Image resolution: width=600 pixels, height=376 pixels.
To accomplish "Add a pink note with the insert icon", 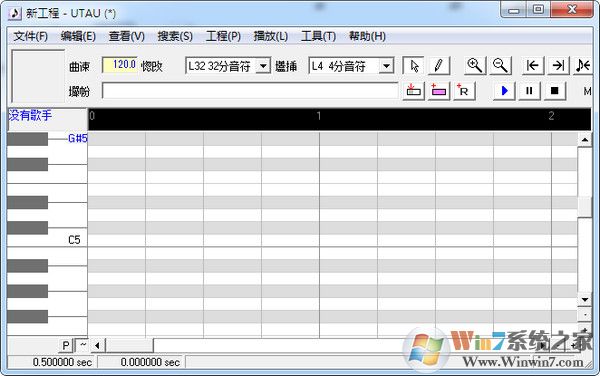I will click(439, 91).
